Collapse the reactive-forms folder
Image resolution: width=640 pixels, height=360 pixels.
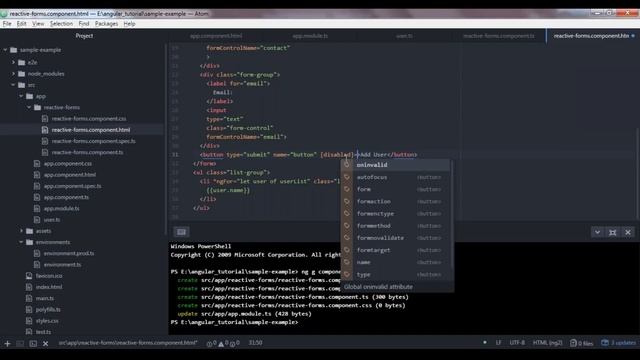coord(29,107)
